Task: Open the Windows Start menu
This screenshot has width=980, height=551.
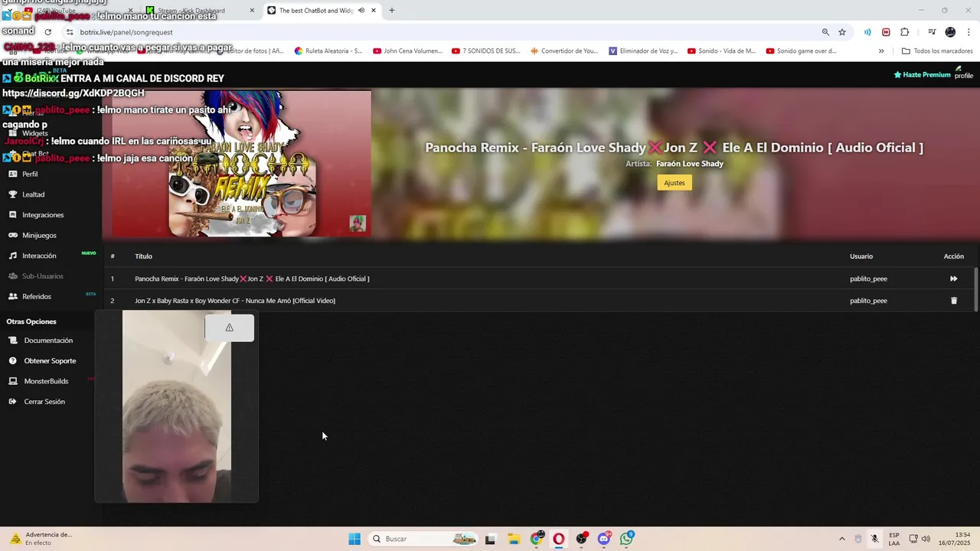Action: (354, 539)
